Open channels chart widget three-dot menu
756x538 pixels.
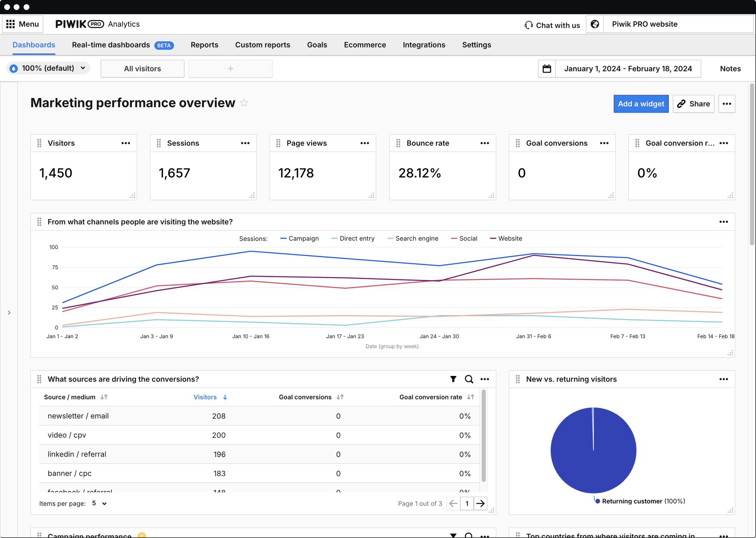[724, 221]
